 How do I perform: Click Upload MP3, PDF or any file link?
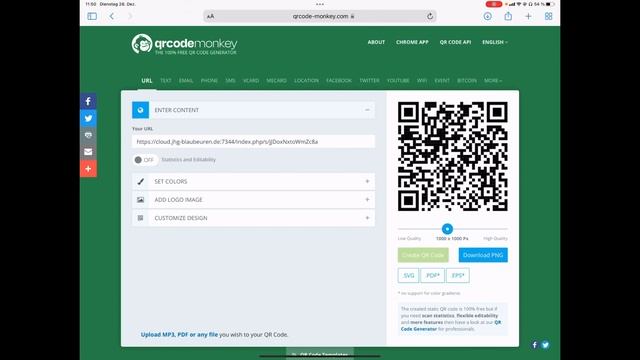[179, 334]
